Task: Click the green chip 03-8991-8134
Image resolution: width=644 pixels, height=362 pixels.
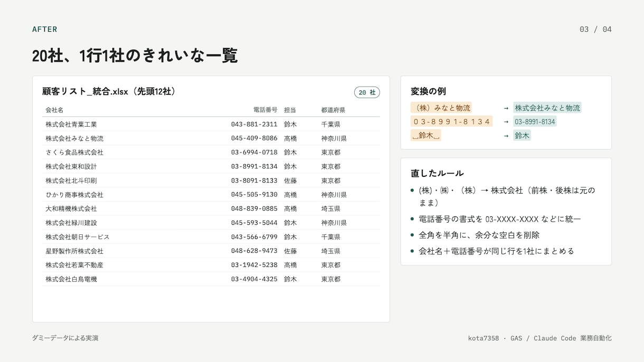Action: click(x=535, y=121)
